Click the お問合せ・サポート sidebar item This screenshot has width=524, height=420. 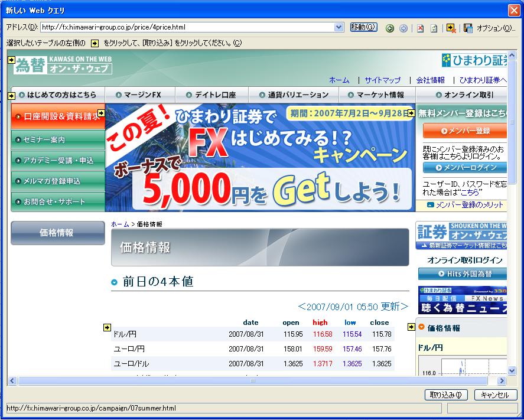pos(58,202)
